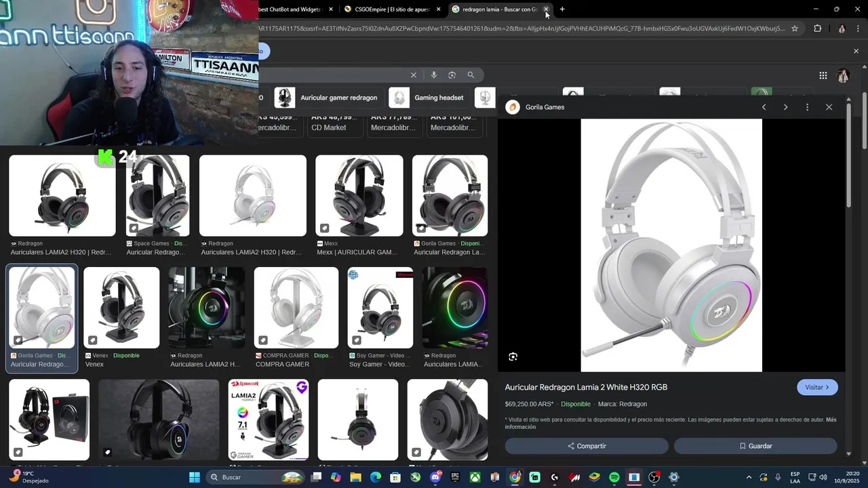Search this image with Lens overlay
Viewport: 868px width, 488px height.
(513, 357)
